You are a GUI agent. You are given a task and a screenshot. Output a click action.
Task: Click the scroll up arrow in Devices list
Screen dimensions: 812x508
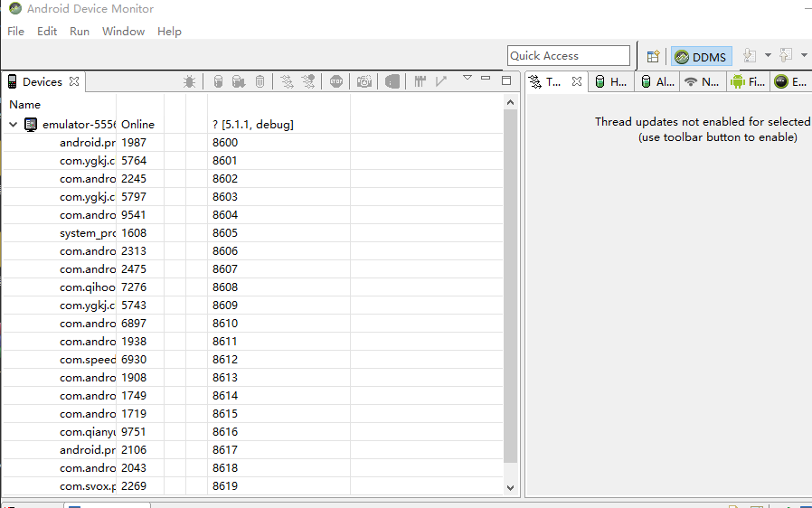510,102
